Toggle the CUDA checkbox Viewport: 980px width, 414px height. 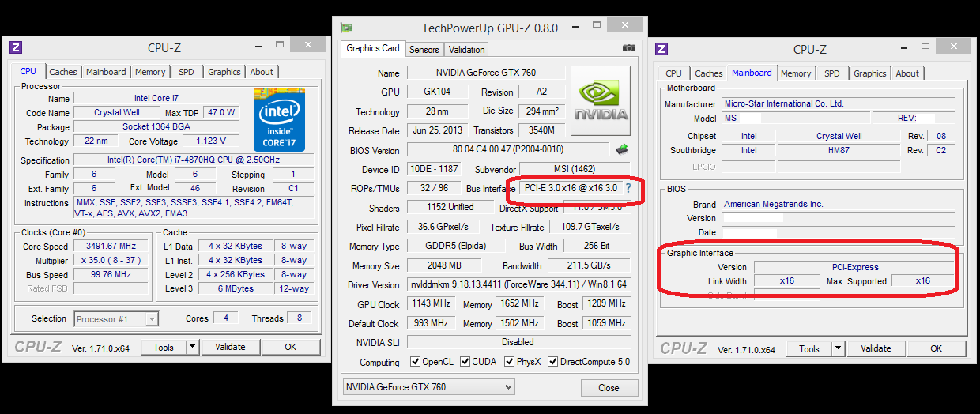(x=464, y=362)
